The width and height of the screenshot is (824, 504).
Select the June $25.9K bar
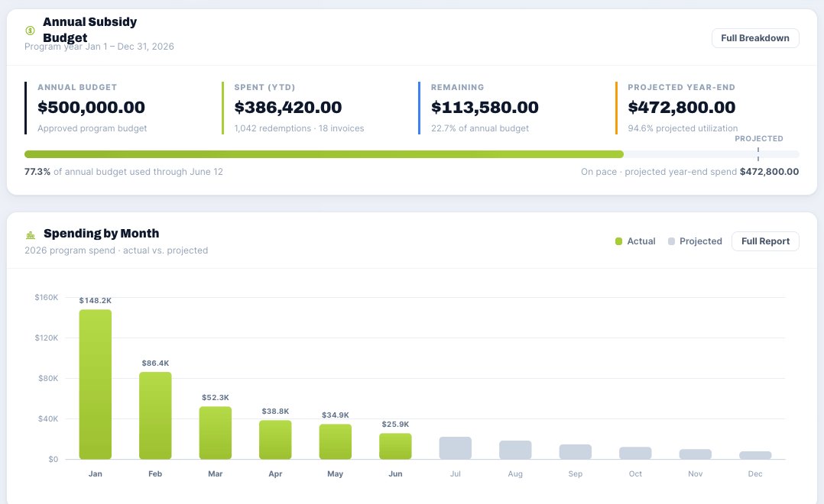tap(395, 446)
